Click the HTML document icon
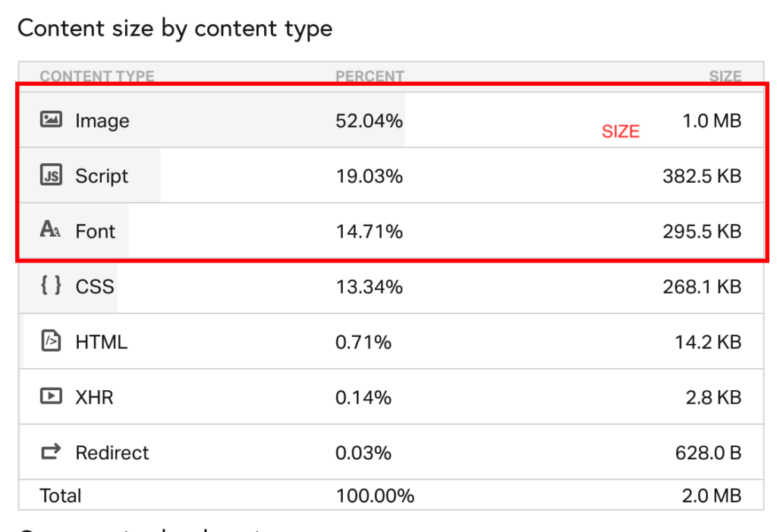 (51, 341)
